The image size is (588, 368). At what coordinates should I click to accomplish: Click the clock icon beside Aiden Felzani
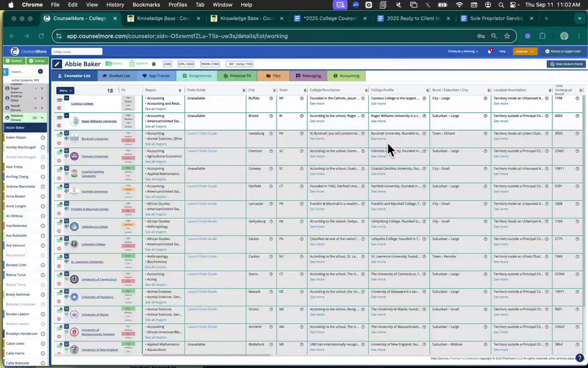click(43, 137)
